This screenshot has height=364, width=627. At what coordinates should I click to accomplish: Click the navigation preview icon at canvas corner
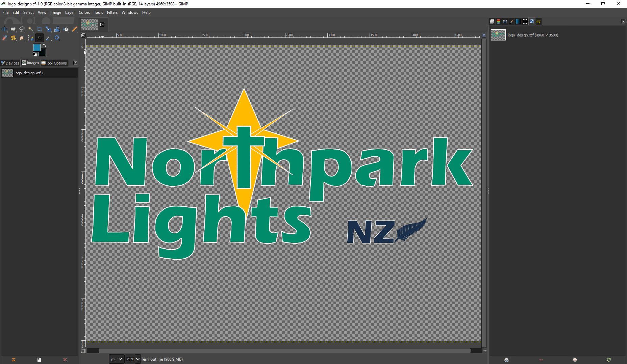pos(484,351)
